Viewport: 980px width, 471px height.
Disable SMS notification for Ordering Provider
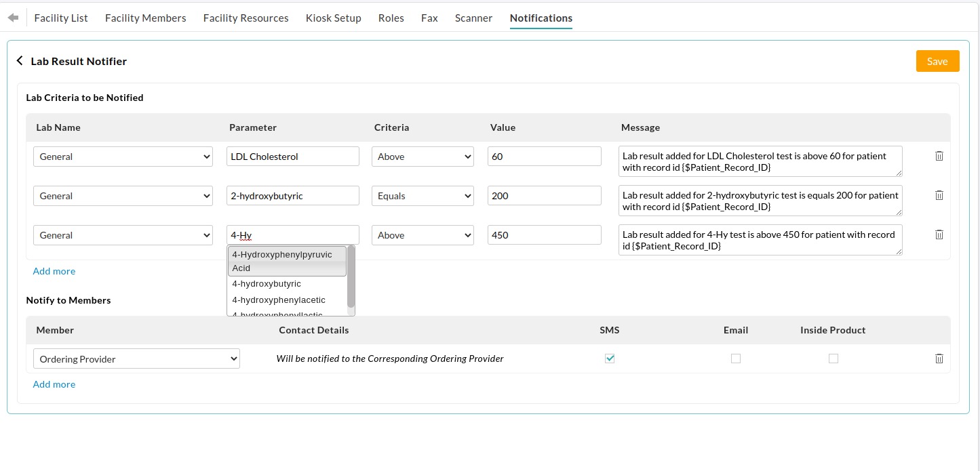pos(610,359)
